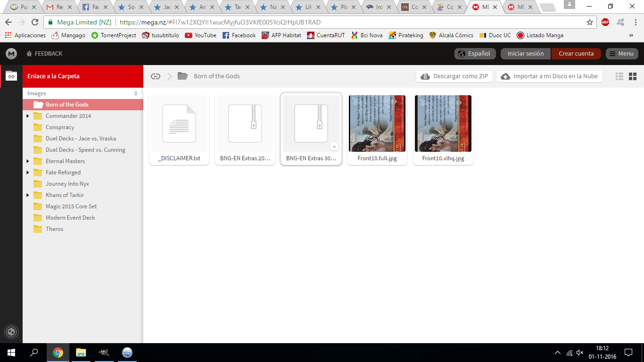The width and height of the screenshot is (644, 362).
Task: Open the FEEDBACK link
Action: click(45, 54)
